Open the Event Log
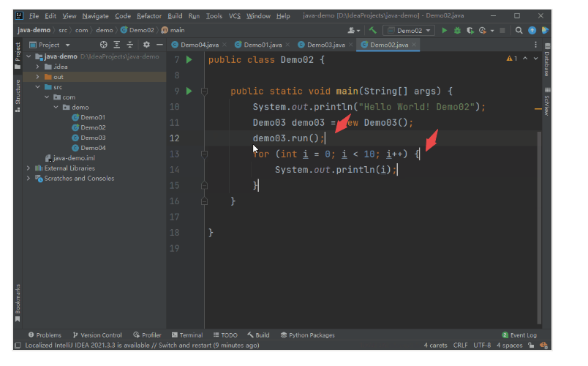Image resolution: width=588 pixels, height=366 pixels. click(519, 335)
